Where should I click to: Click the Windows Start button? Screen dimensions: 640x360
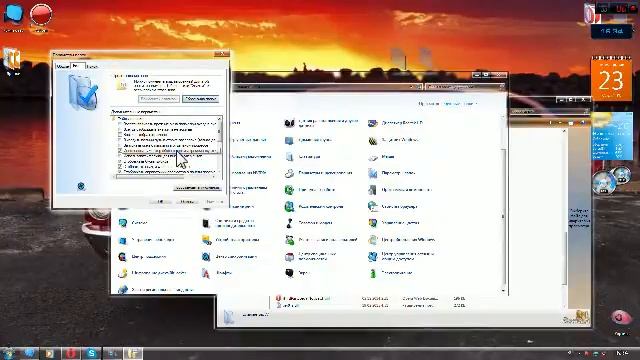(8, 353)
